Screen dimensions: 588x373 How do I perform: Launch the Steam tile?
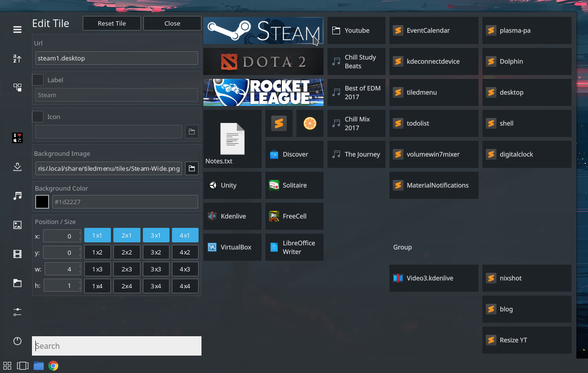coord(263,30)
